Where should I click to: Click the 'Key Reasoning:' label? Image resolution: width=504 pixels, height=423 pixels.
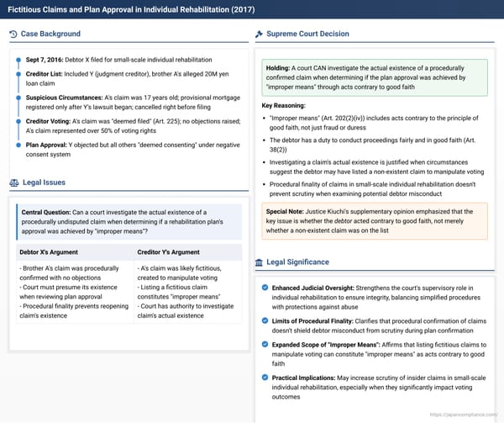click(284, 105)
